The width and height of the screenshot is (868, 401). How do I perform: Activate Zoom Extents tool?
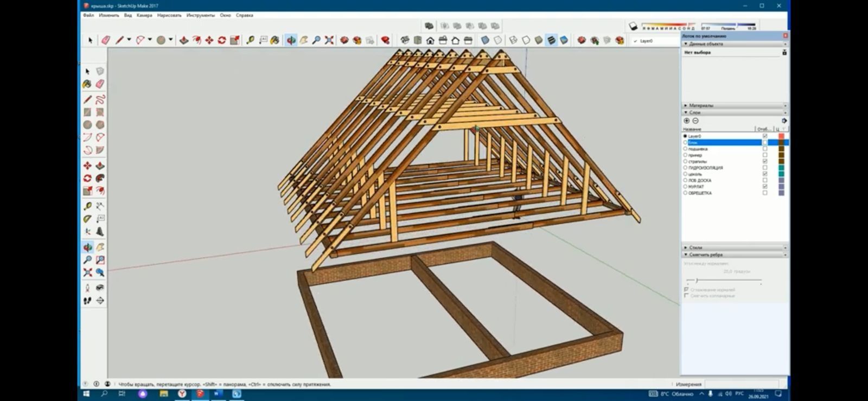tap(329, 40)
